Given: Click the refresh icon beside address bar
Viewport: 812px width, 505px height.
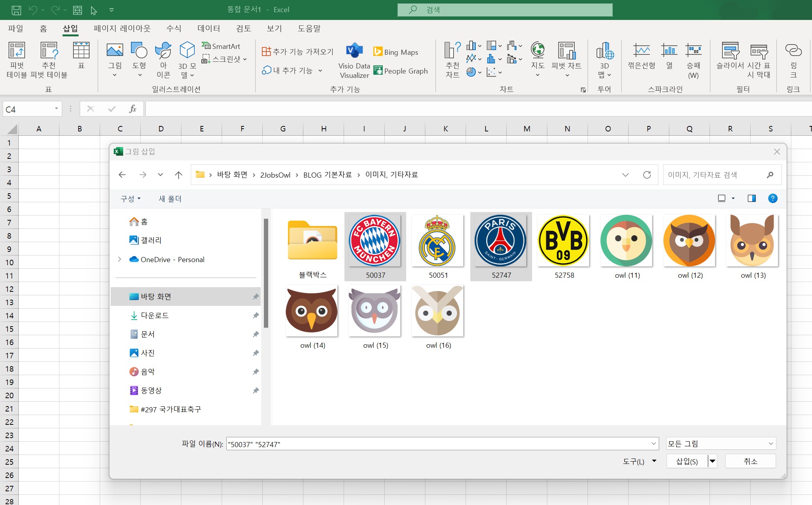Looking at the screenshot, I should tap(647, 175).
